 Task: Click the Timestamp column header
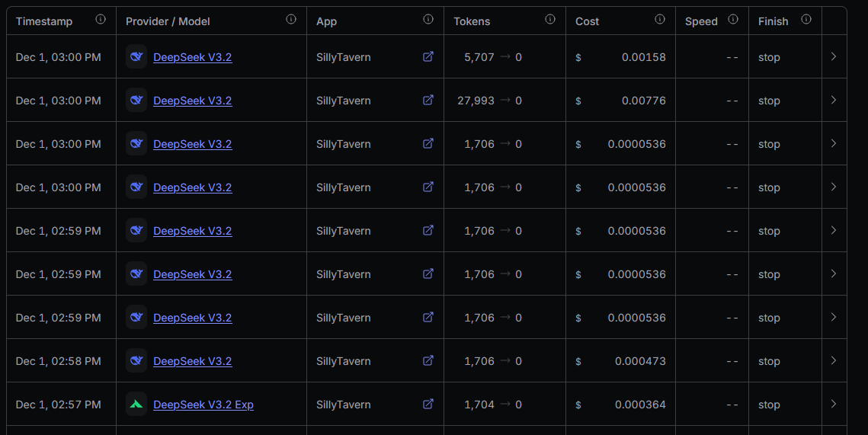pos(44,21)
